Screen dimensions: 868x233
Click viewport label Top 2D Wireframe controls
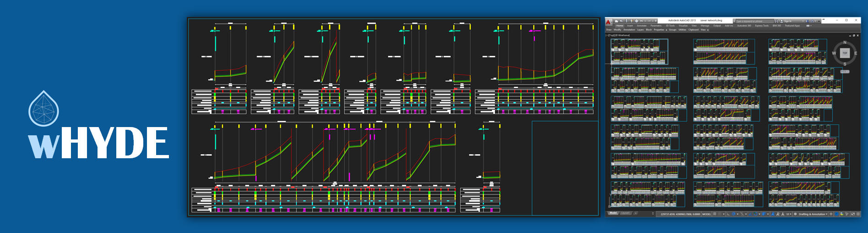618,35
